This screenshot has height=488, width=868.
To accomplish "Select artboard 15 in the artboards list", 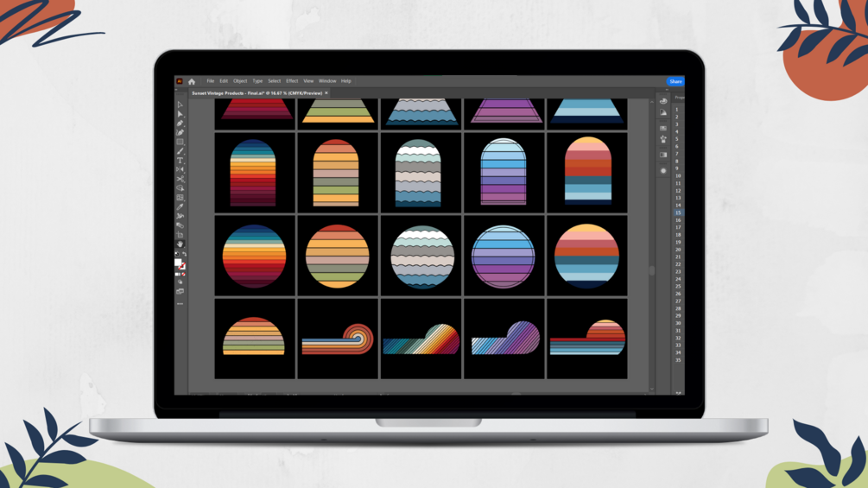I will (x=678, y=212).
